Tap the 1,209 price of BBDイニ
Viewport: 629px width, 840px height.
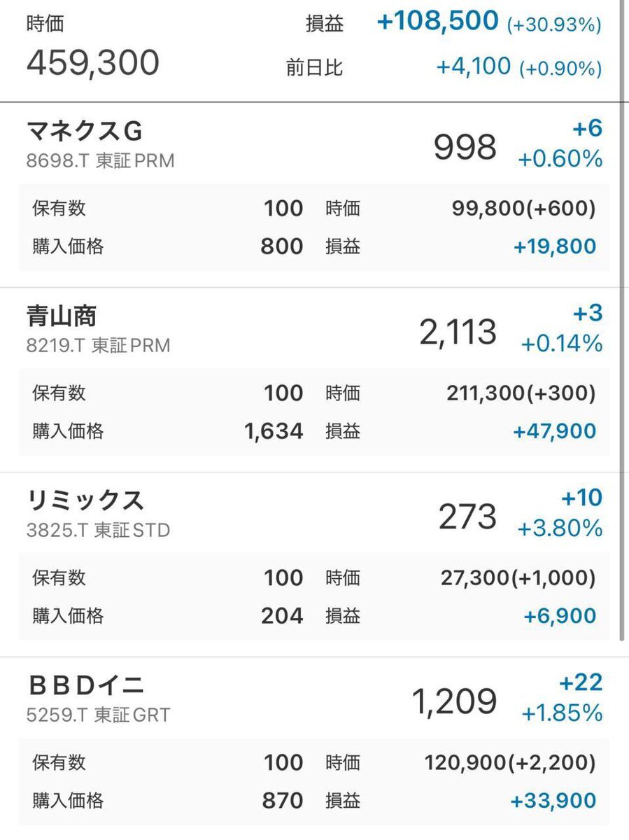[455, 701]
